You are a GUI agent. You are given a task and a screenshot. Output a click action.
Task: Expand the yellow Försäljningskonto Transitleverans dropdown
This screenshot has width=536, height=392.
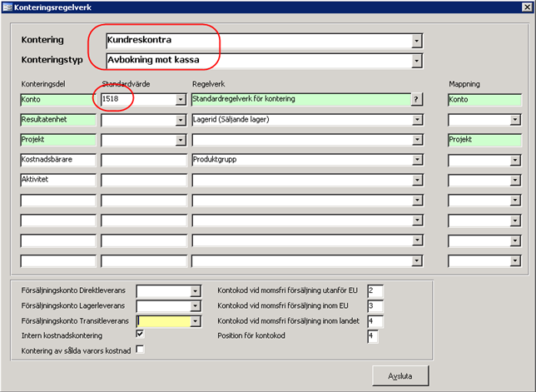pos(196,320)
